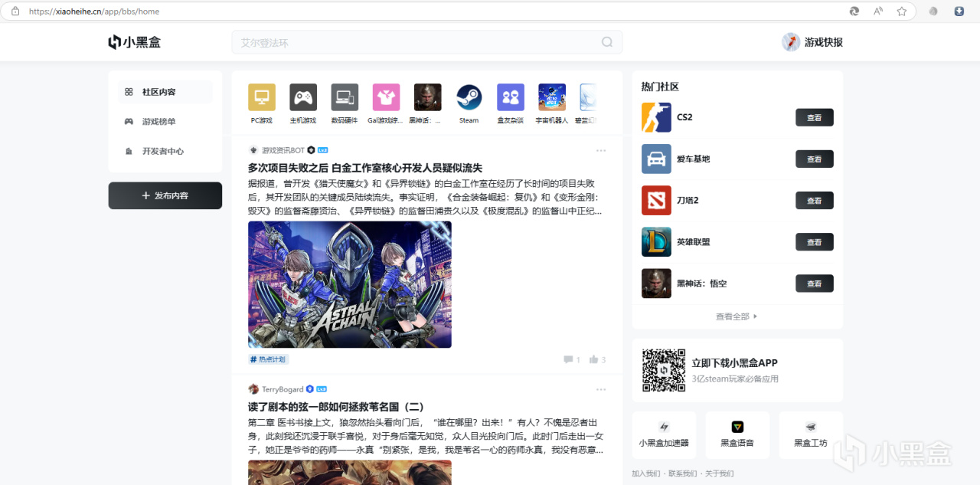Click the 游戏资讯BOT author avatar
The width and height of the screenshot is (980, 485).
[x=253, y=150]
